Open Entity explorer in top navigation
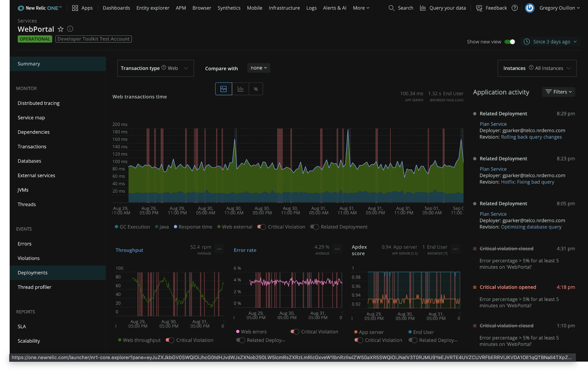Screen dimensions: 588x373 click(153, 8)
